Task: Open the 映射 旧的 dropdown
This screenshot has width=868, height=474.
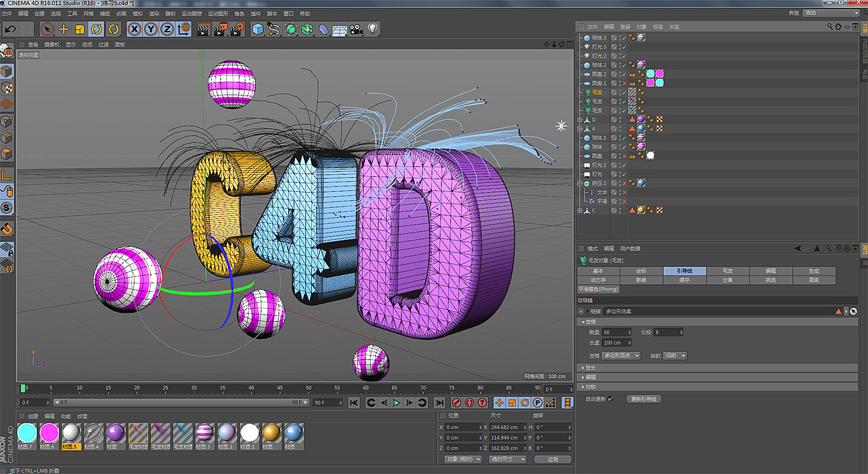Action: point(675,356)
